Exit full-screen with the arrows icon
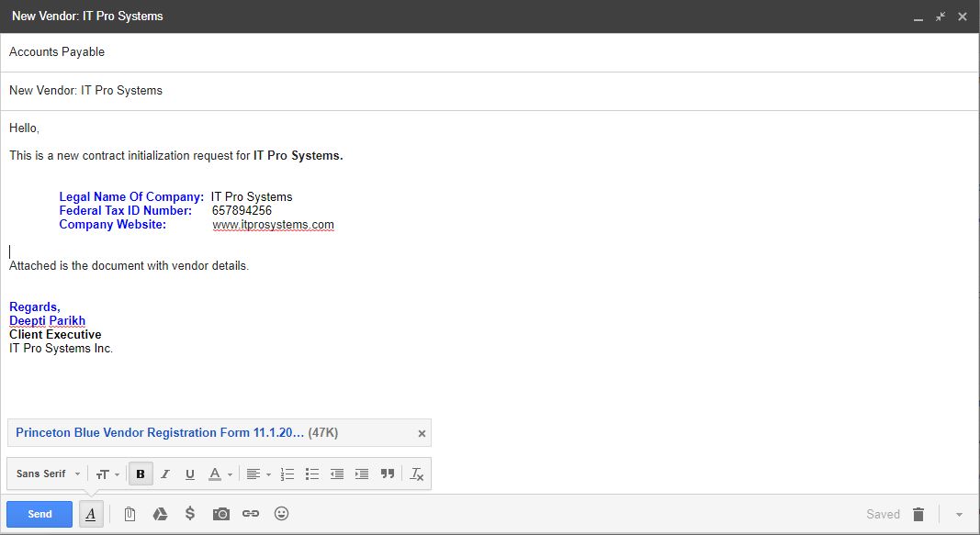Screen dimensions: 980x535 pyautogui.click(x=940, y=17)
